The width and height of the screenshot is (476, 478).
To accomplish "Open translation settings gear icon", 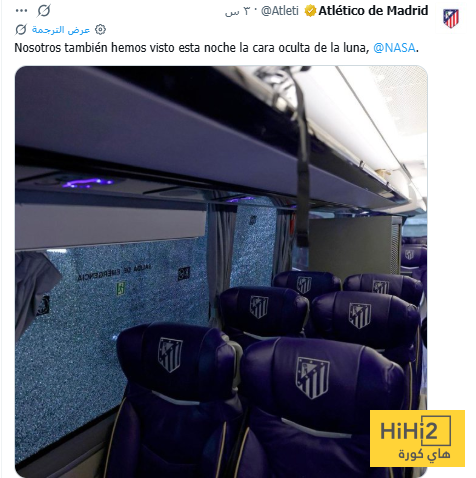I will coord(100,30).
